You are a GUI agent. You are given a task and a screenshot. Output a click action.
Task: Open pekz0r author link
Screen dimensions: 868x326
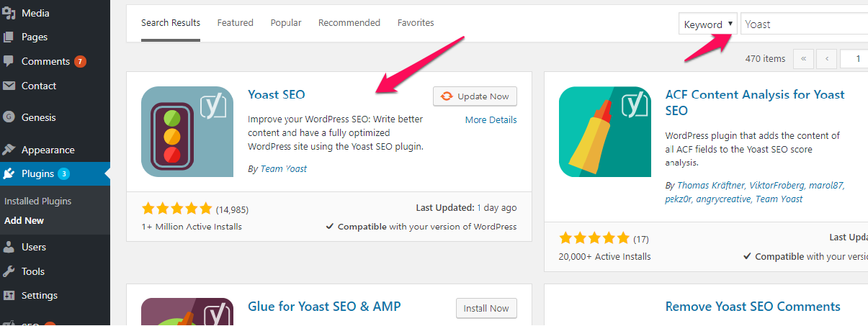click(679, 199)
